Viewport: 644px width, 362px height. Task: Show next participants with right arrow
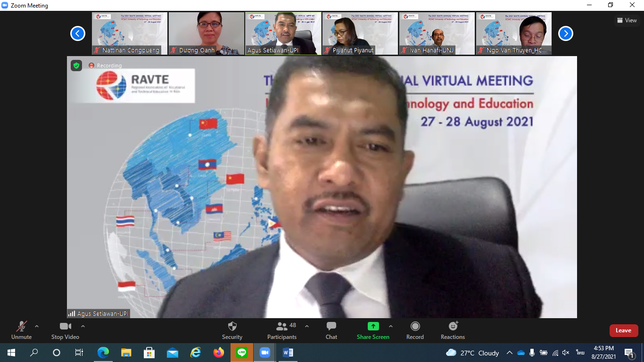tap(566, 33)
